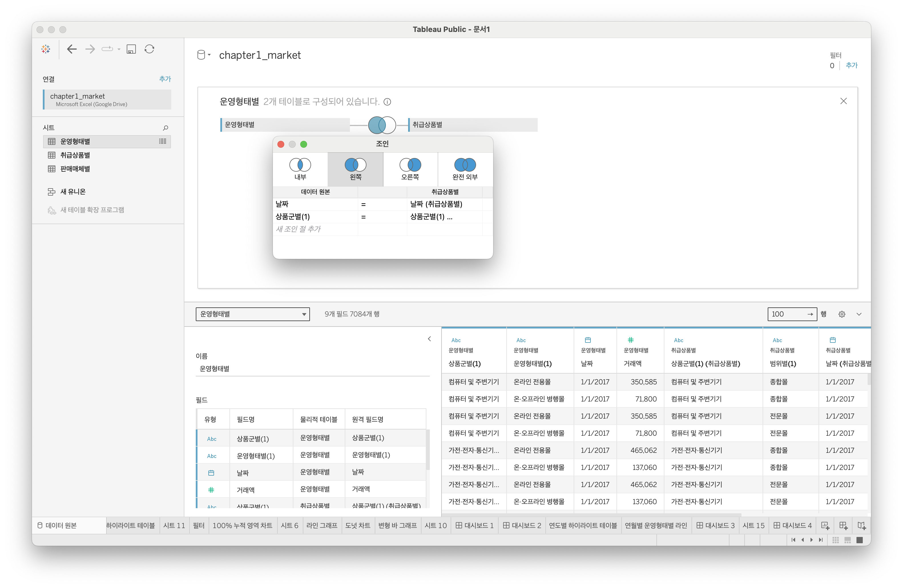Click the Venn diagram join icon between tables
Image resolution: width=903 pixels, height=588 pixels.
point(382,125)
